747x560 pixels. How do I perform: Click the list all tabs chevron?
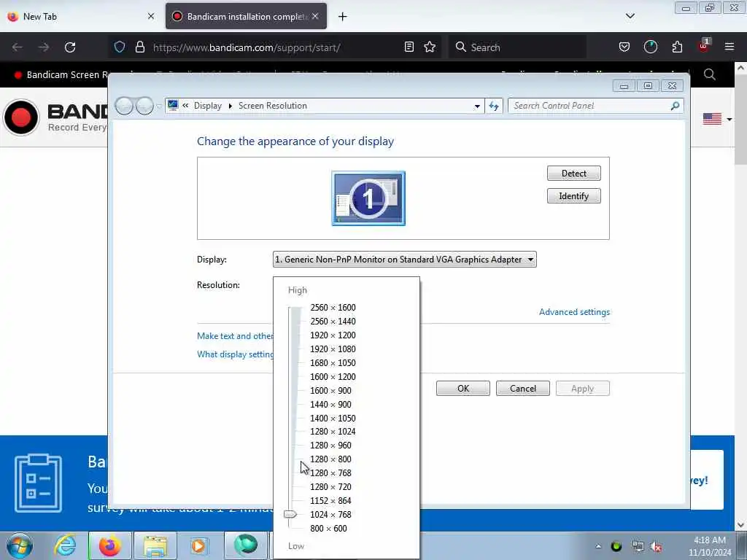(x=630, y=16)
